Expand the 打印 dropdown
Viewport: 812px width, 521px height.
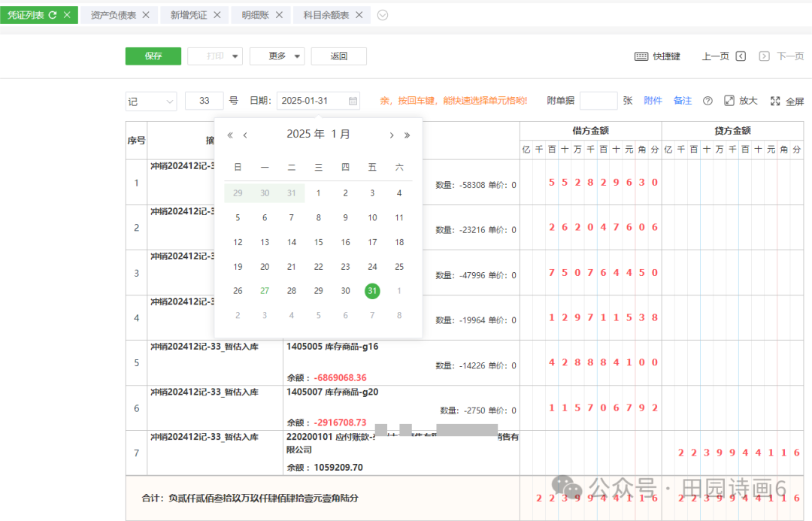(236, 56)
